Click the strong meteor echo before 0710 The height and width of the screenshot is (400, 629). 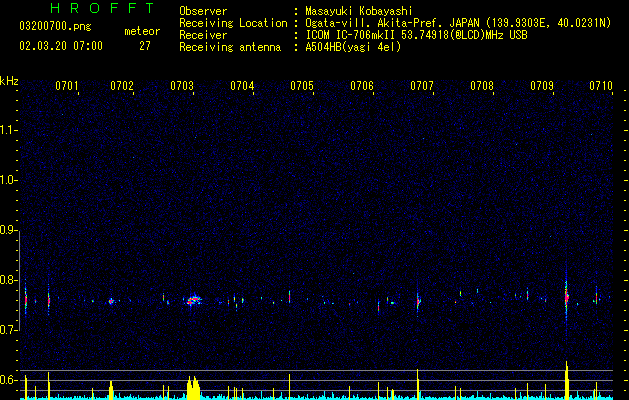coord(566,298)
